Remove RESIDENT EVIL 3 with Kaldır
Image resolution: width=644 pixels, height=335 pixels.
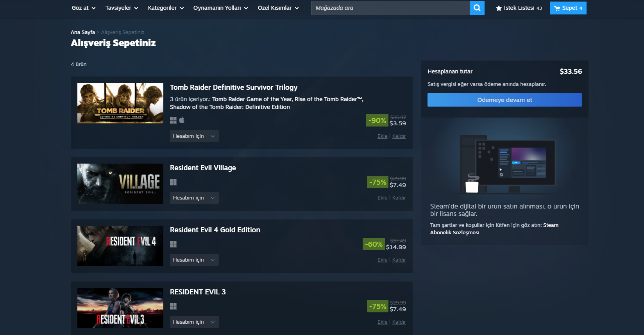(x=399, y=322)
